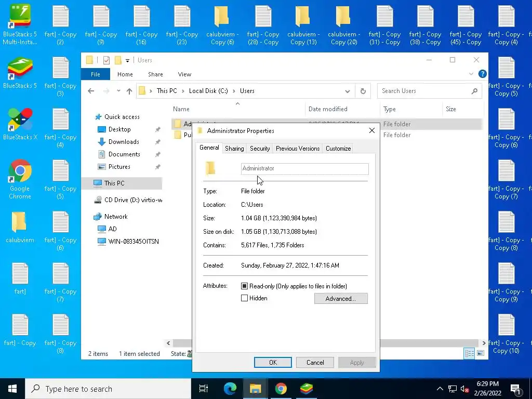Select the BlueStacks 5 desktop icon
This screenshot has width=532, height=399.
(x=20, y=73)
